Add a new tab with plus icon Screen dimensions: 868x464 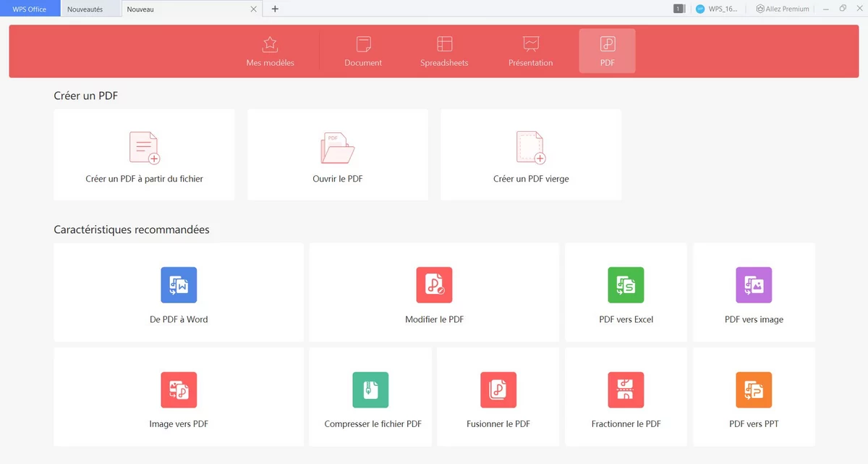[275, 9]
